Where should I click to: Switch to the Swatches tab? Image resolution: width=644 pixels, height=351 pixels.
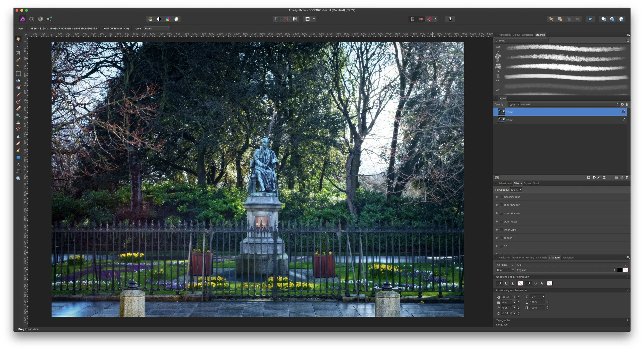point(528,35)
